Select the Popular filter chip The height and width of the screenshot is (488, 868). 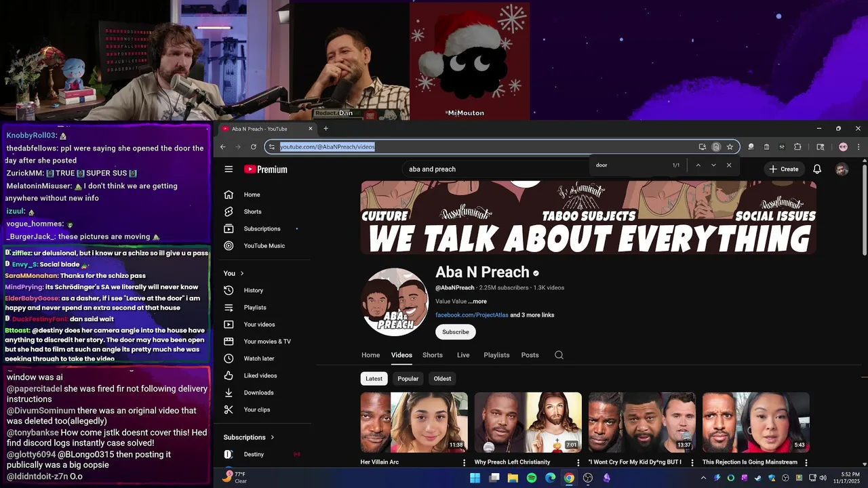click(408, 379)
